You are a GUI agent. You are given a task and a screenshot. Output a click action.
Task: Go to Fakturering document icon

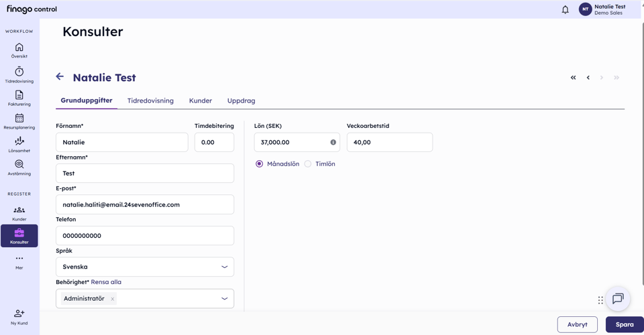coord(19,94)
